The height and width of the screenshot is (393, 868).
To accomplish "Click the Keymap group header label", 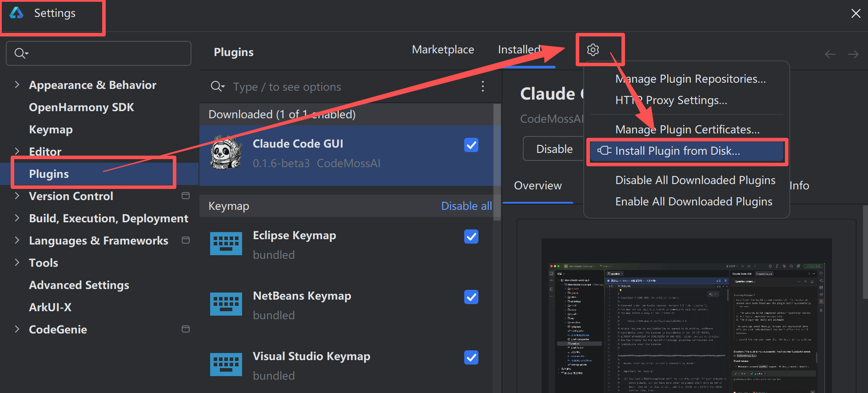I will coord(228,206).
